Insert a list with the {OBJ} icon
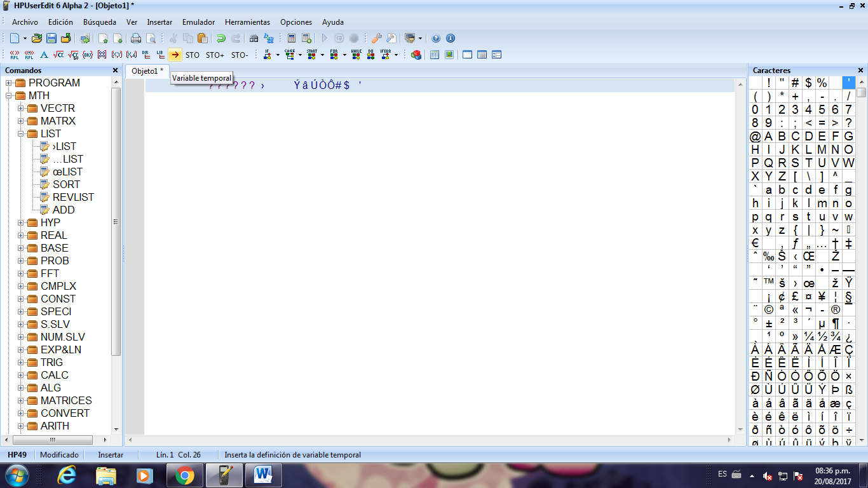The width and height of the screenshot is (868, 488). (x=88, y=55)
